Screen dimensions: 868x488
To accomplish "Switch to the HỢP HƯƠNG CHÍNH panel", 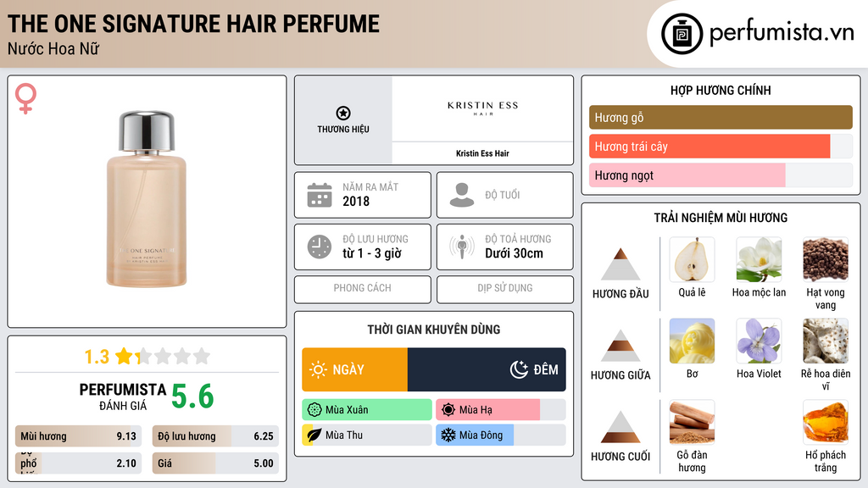I will [x=720, y=90].
